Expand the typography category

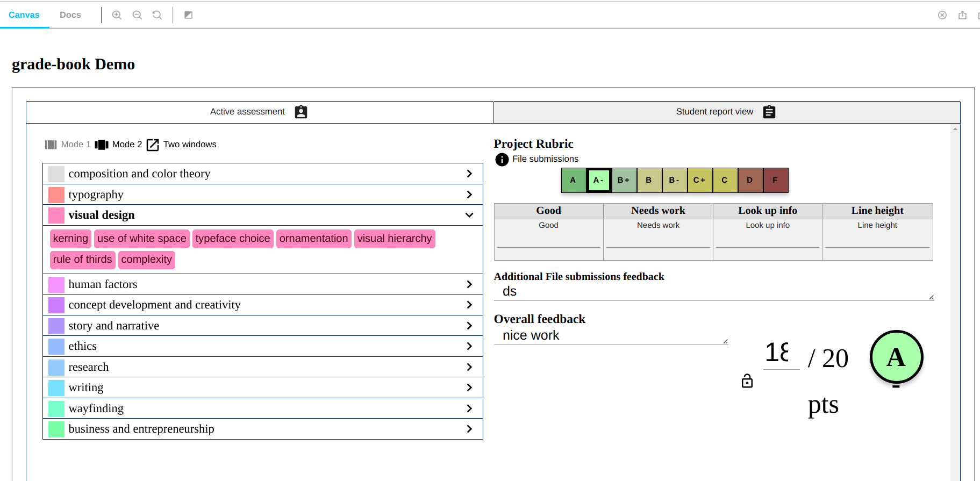[x=263, y=195]
